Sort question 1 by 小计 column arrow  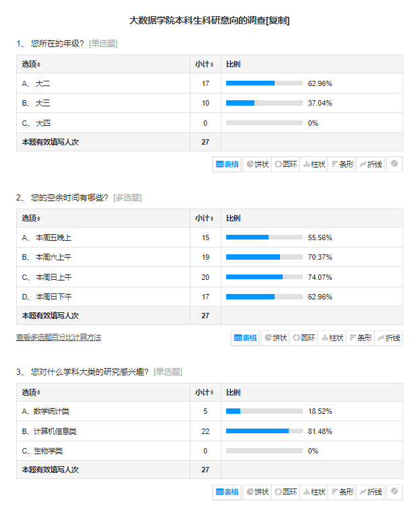[212, 65]
